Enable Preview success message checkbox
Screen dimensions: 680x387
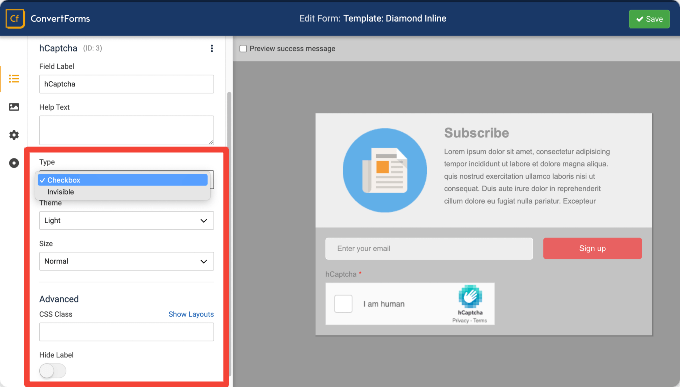243,49
